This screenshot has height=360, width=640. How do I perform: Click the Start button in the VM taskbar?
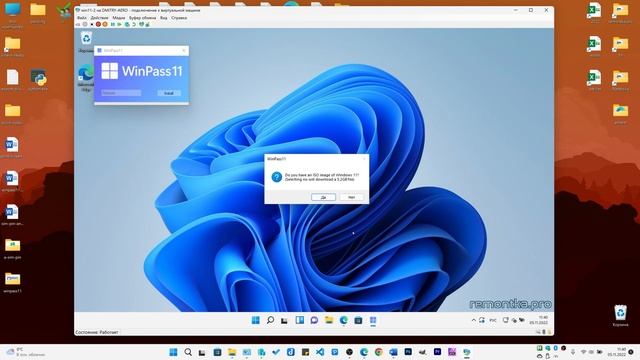(x=256, y=320)
